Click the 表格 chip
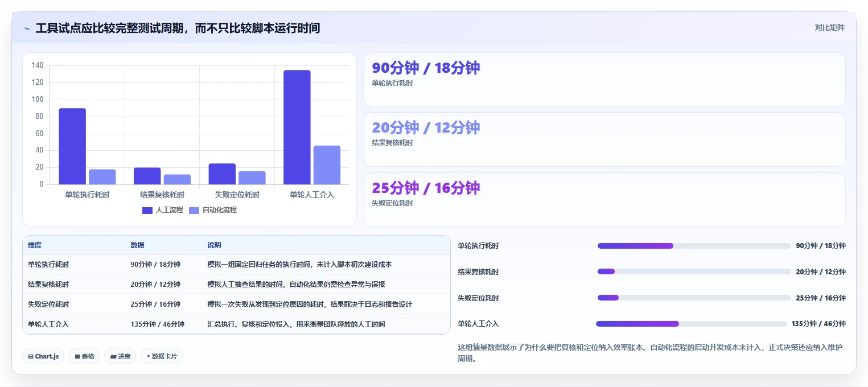Screen dimensions: 868x387 click(x=84, y=356)
